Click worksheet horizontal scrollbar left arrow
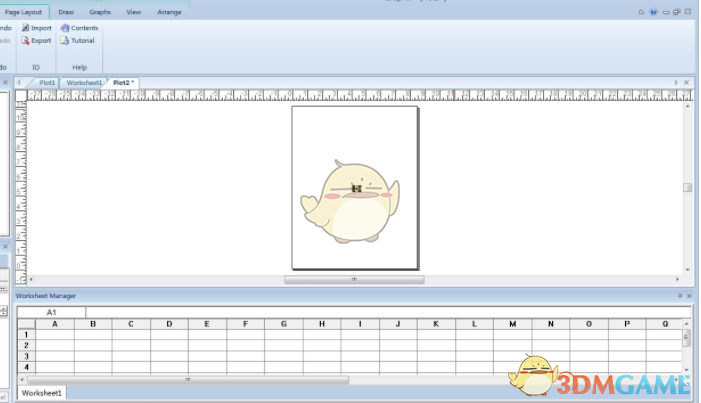 click(22, 380)
